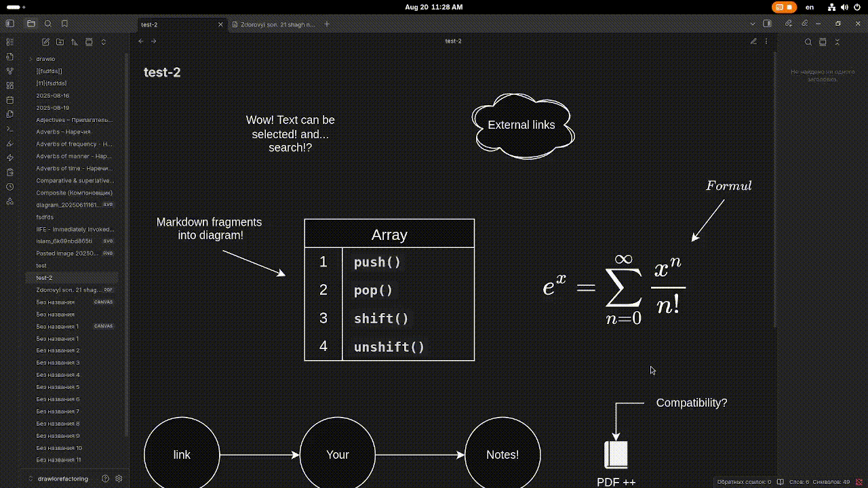Screen dimensions: 868x488
Task: Click unshift() row in Array table
Action: (x=389, y=347)
